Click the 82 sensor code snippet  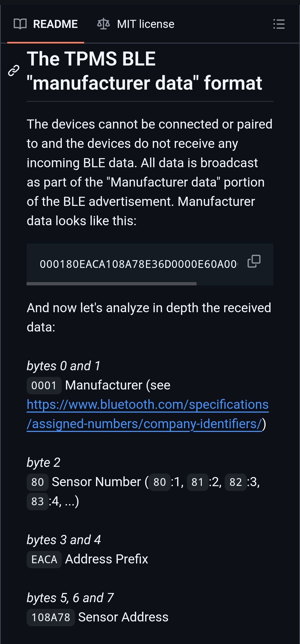click(x=235, y=482)
